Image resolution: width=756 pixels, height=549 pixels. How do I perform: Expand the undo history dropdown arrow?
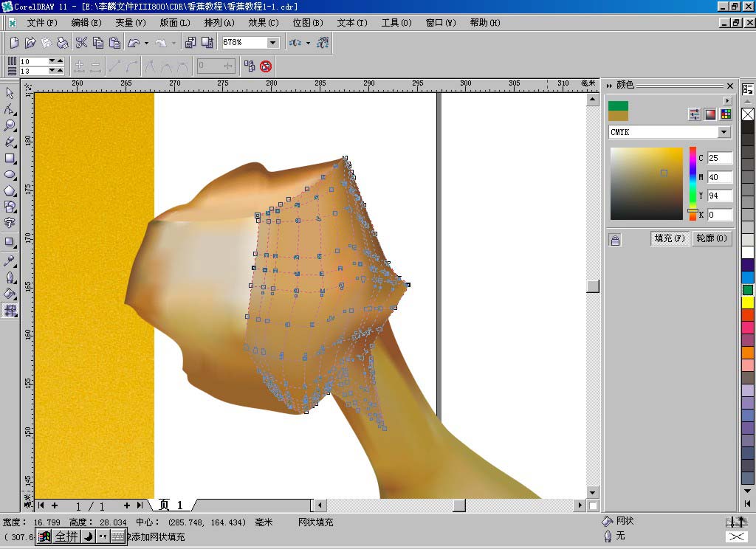tap(146, 43)
